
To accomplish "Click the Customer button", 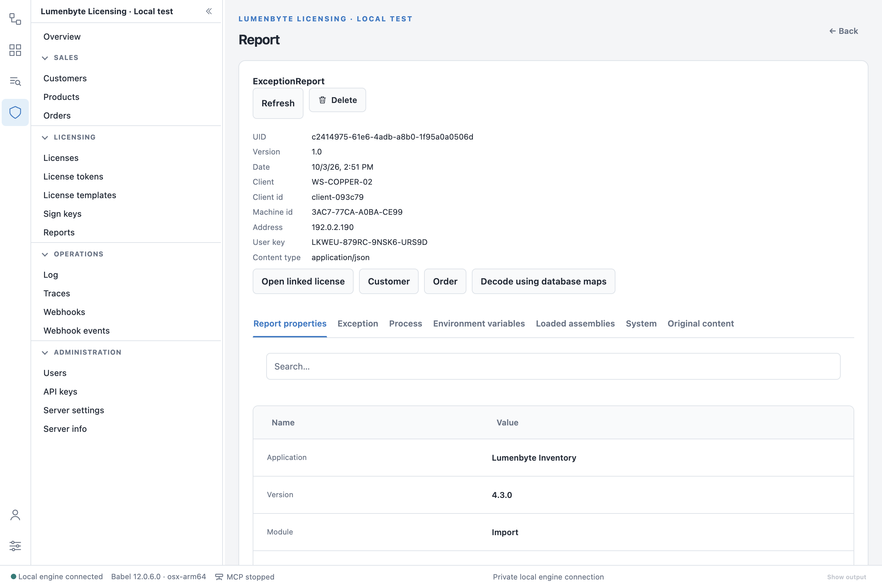I will [388, 281].
